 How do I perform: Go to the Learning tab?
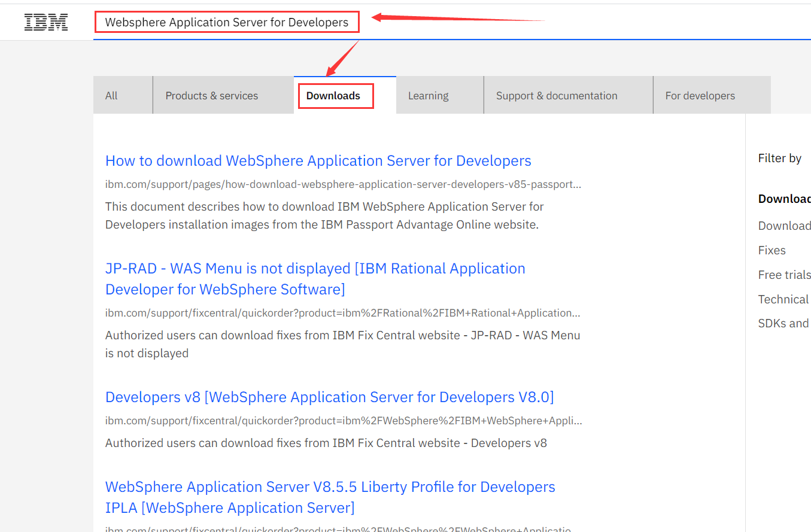(440, 95)
